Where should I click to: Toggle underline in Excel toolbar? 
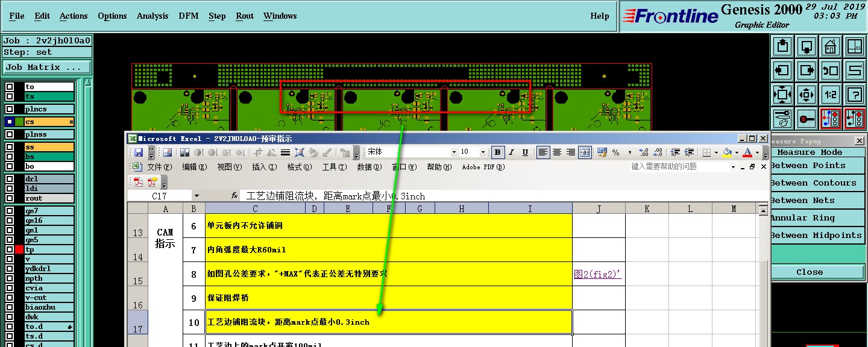[525, 152]
